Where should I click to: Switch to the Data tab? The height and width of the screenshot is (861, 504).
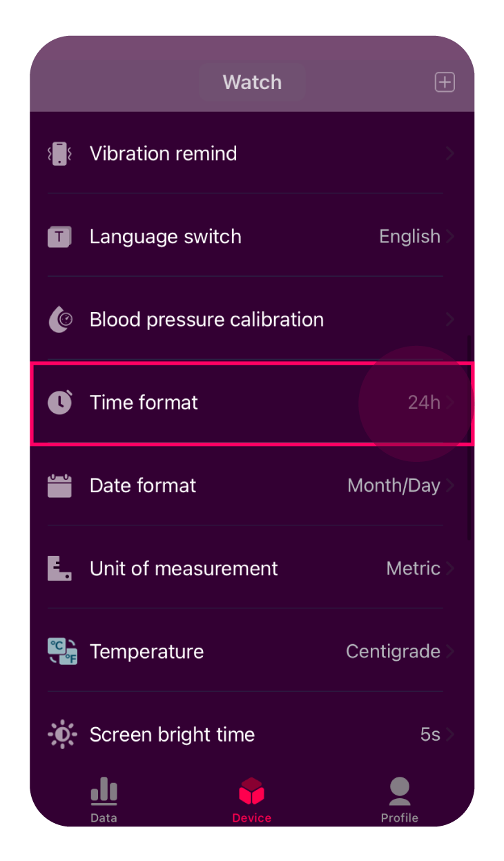(104, 801)
